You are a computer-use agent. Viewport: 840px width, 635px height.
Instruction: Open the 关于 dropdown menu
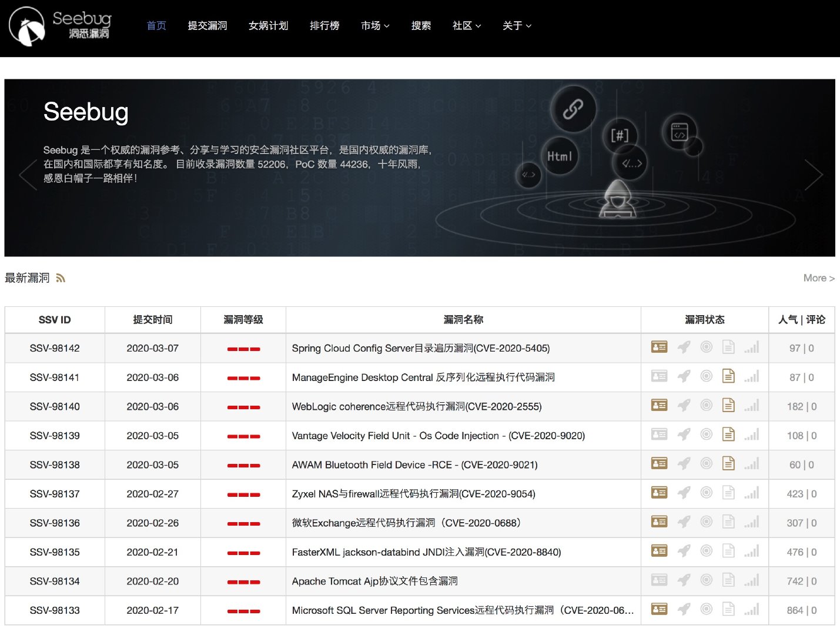pyautogui.click(x=517, y=26)
